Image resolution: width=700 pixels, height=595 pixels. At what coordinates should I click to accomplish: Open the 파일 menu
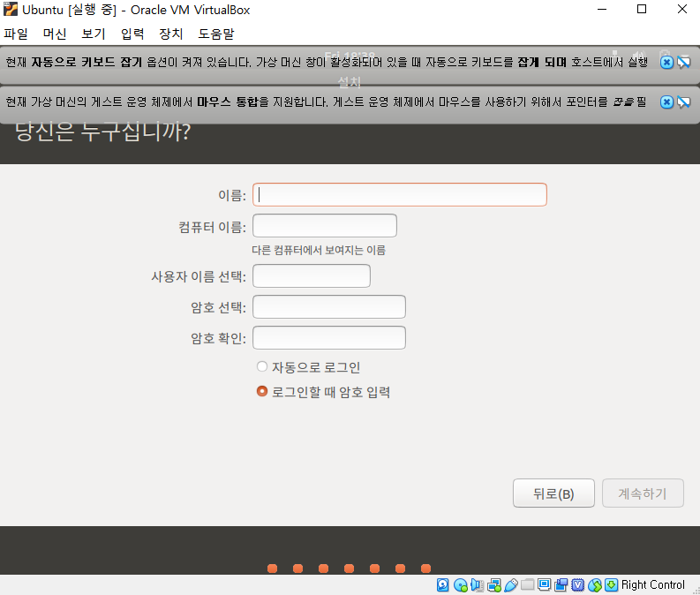pyautogui.click(x=16, y=34)
